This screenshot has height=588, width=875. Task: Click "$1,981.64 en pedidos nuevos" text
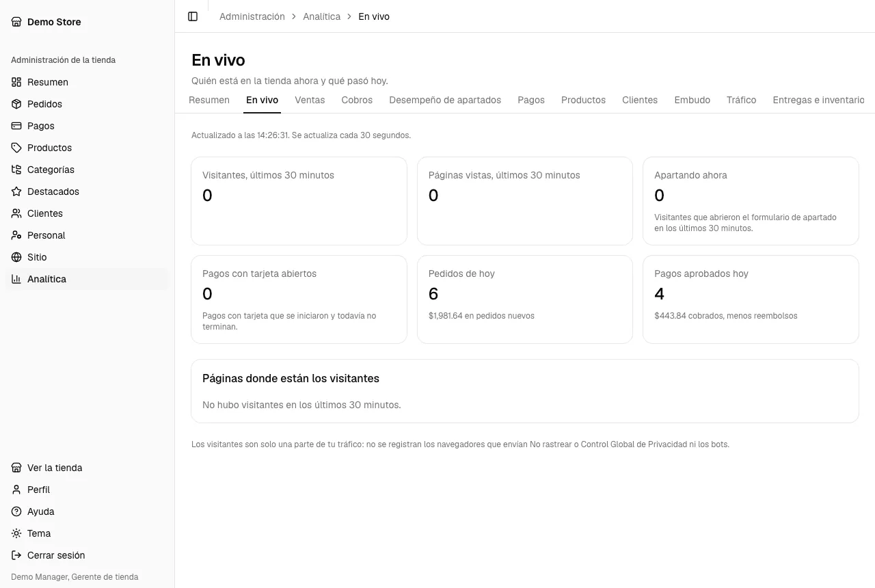click(481, 316)
